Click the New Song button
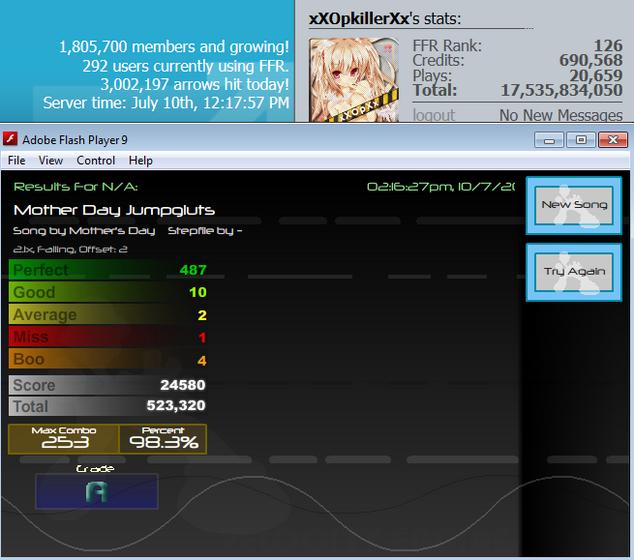 coord(574,205)
